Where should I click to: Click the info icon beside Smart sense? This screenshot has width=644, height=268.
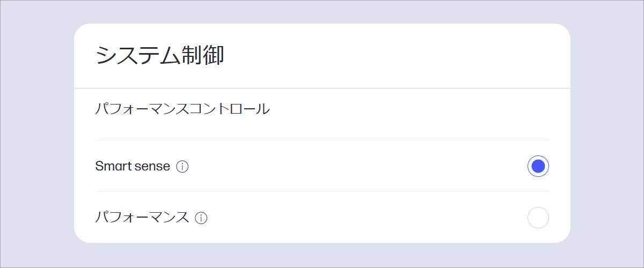182,167
